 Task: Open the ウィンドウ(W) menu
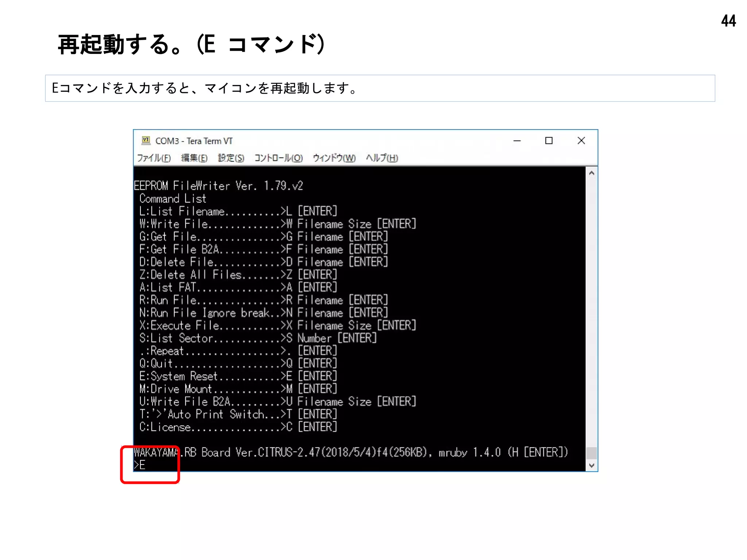334,158
